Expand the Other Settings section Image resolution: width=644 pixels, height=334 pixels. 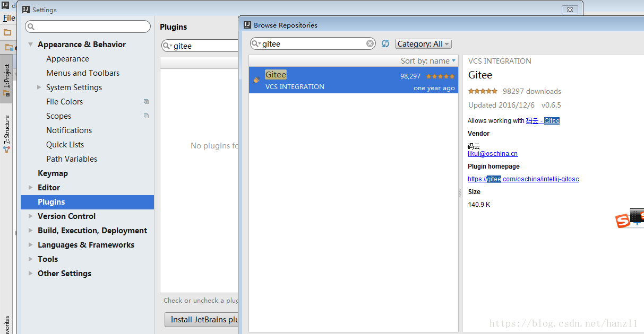[30, 274]
